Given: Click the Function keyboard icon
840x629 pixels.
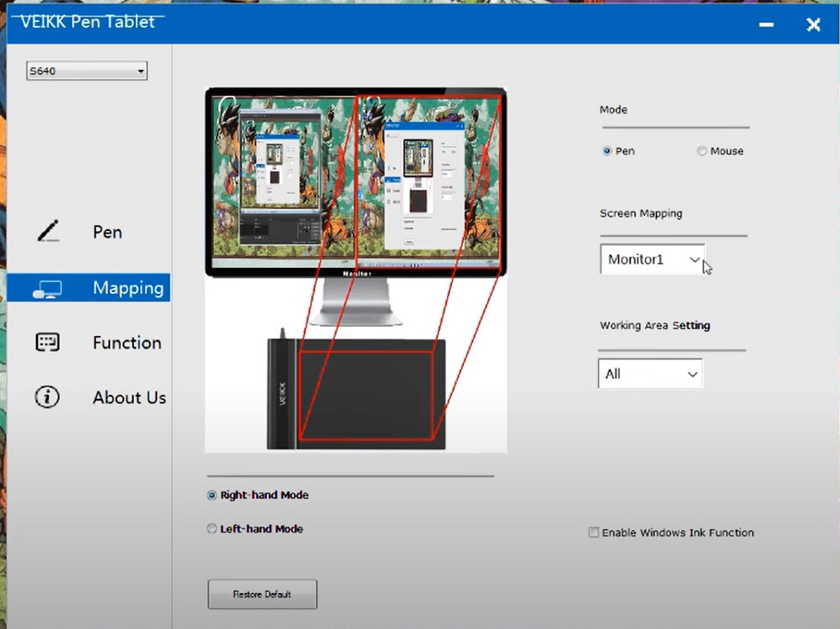Looking at the screenshot, I should point(47,342).
